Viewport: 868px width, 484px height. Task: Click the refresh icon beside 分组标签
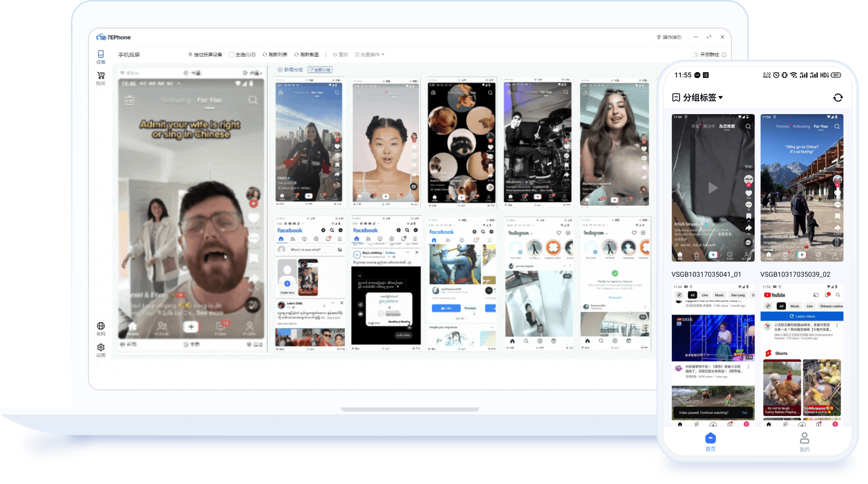point(838,98)
